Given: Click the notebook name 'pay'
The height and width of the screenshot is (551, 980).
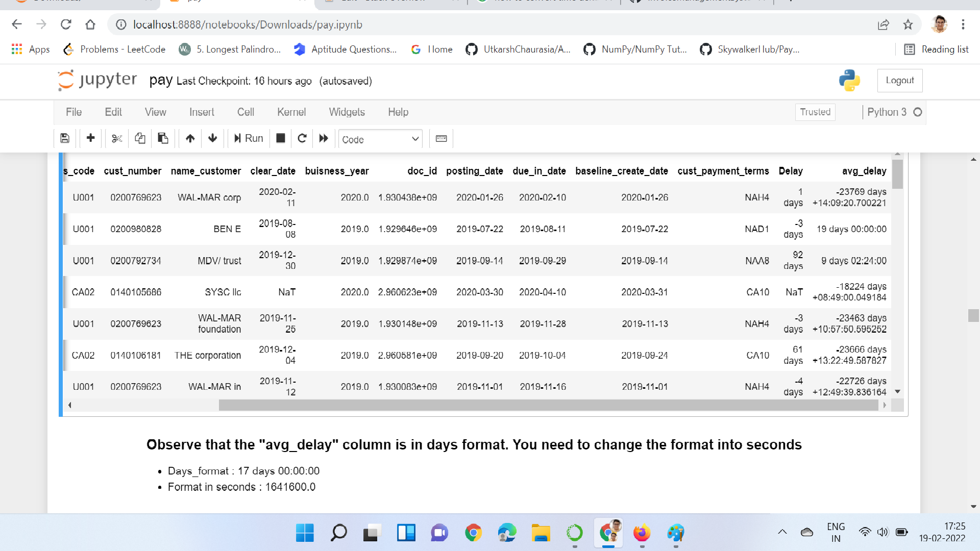Looking at the screenshot, I should click(161, 81).
